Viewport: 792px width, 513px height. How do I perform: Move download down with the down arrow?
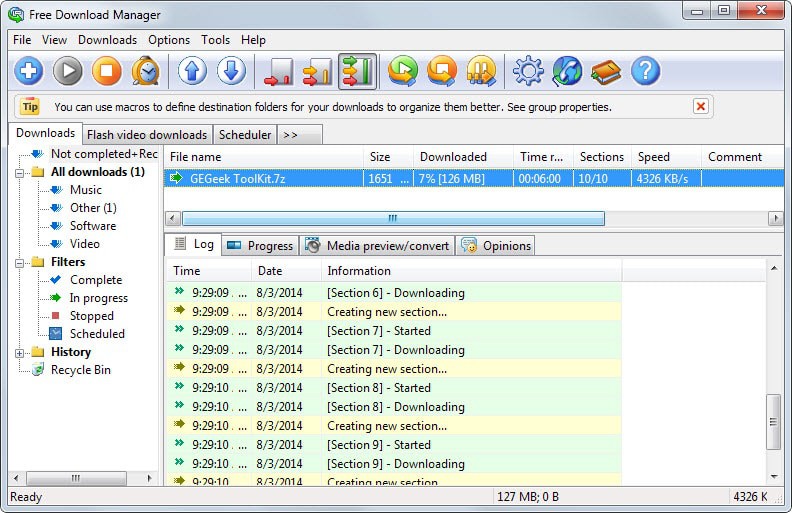231,71
